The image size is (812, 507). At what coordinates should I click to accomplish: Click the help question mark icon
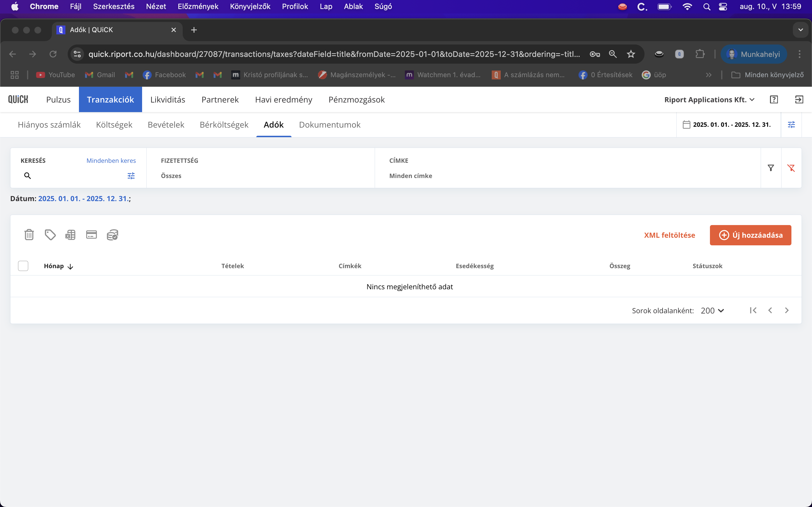(774, 100)
